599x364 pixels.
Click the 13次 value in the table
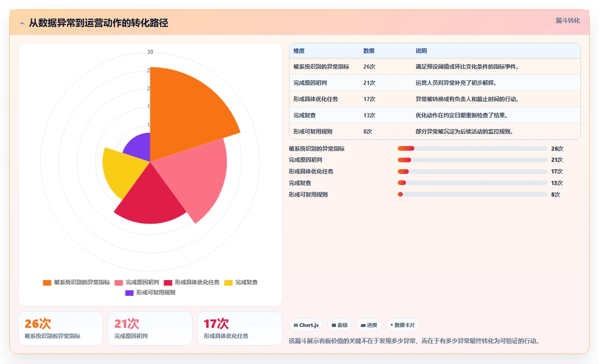point(369,115)
